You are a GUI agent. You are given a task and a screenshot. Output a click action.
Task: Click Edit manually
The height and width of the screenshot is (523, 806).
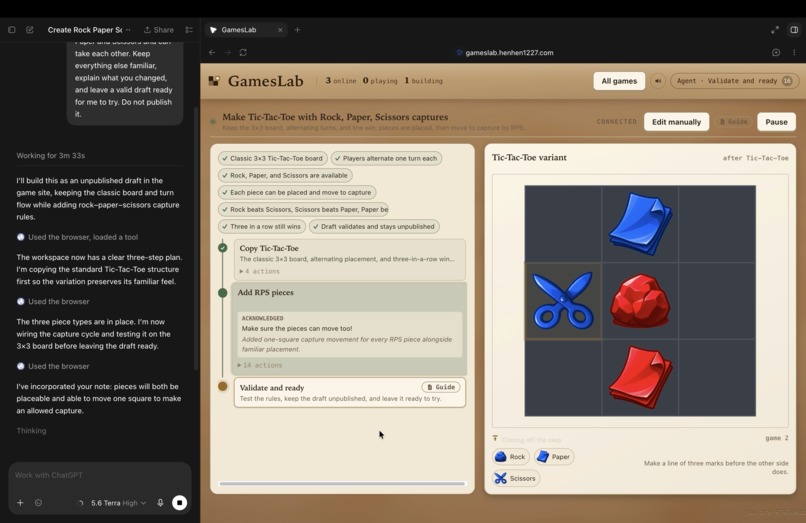[x=676, y=122]
